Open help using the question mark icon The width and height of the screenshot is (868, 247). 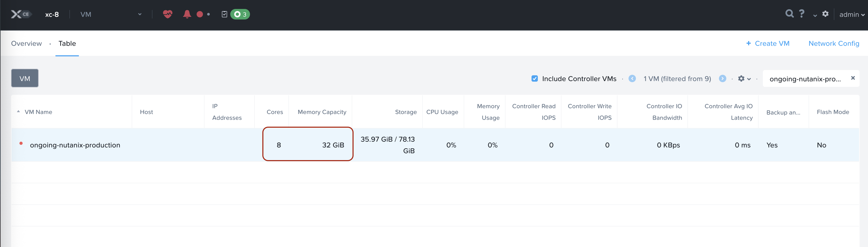point(802,14)
